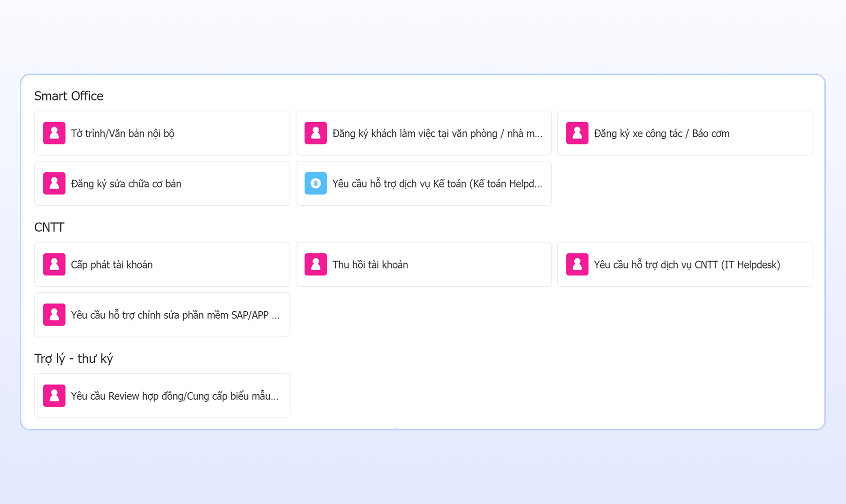Click the pink user icon beside Tờ trình/Văn bản nội bộ
This screenshot has height=504, width=846.
coord(54,133)
